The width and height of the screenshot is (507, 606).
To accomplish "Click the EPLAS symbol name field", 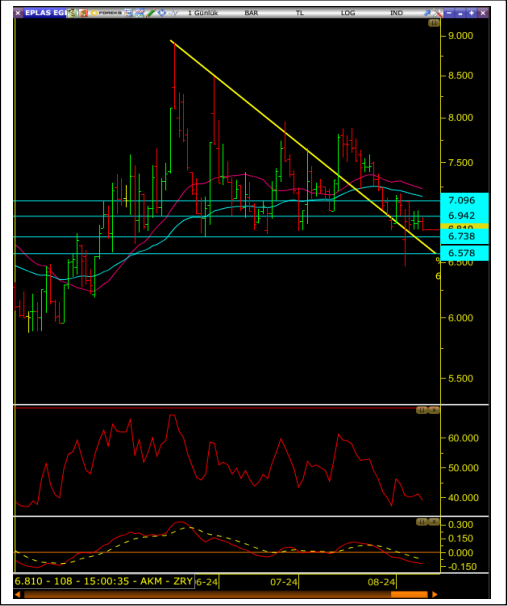I will tap(45, 13).
